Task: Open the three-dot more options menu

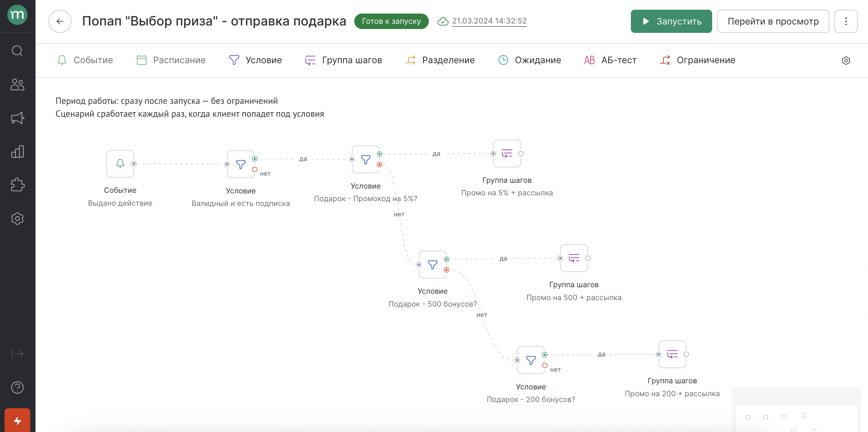Action: tap(846, 21)
